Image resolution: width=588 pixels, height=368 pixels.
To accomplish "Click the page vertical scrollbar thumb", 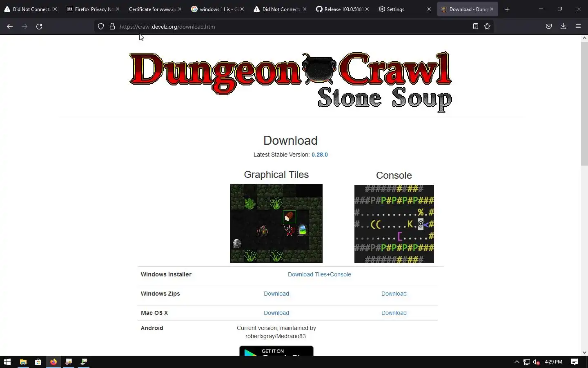I will point(584,103).
